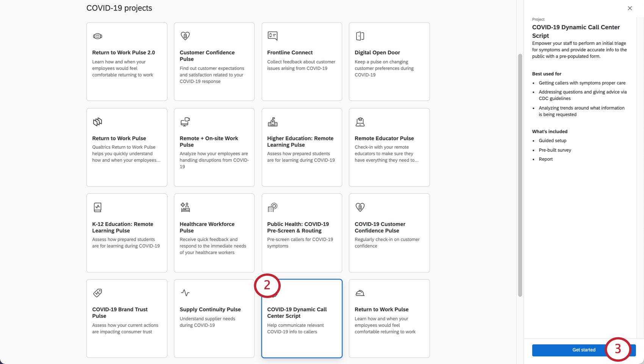Image resolution: width=644 pixels, height=364 pixels.
Task: Click the COVID-19 projects heading
Action: (119, 8)
